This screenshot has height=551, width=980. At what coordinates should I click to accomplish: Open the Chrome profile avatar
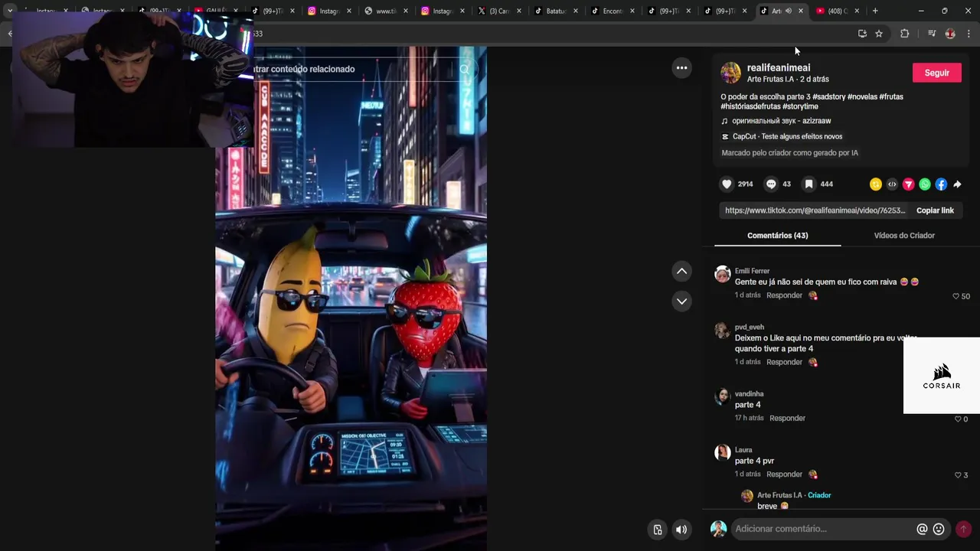950,34
